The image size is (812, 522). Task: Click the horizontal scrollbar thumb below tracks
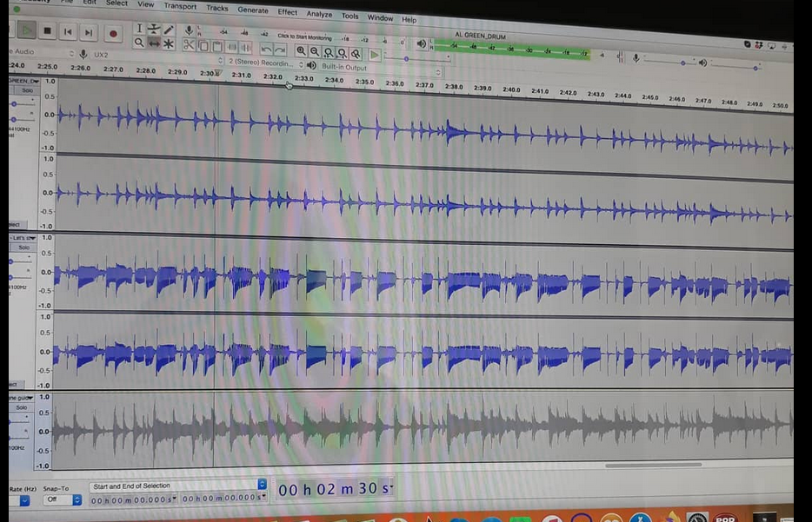coord(654,465)
